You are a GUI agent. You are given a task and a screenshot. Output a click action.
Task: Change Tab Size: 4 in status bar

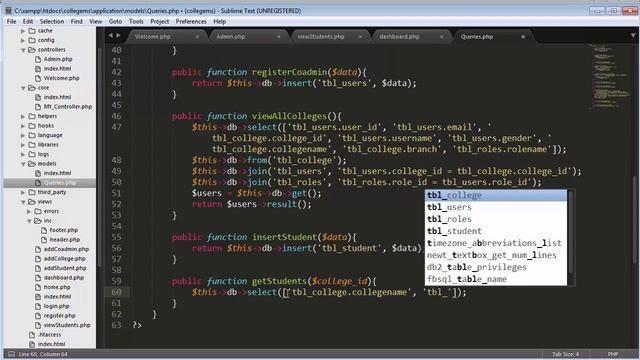[565, 354]
